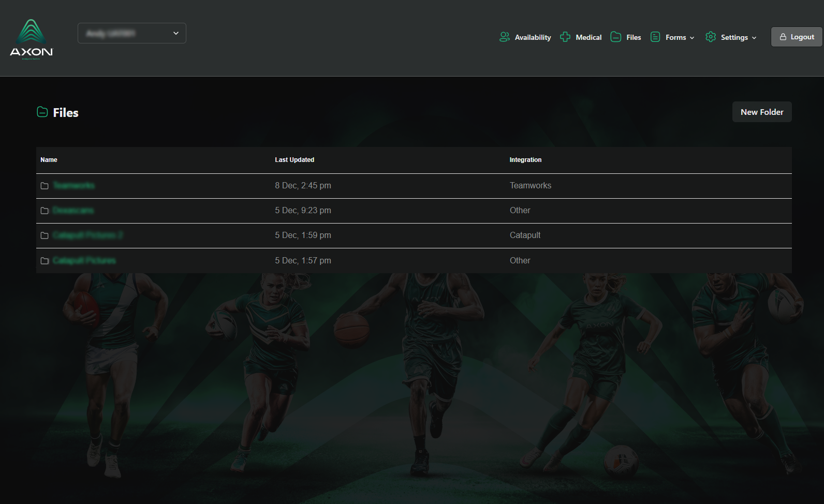Click folder icon in 5 Dec, 9:23 pm row
The height and width of the screenshot is (504, 824).
point(45,211)
